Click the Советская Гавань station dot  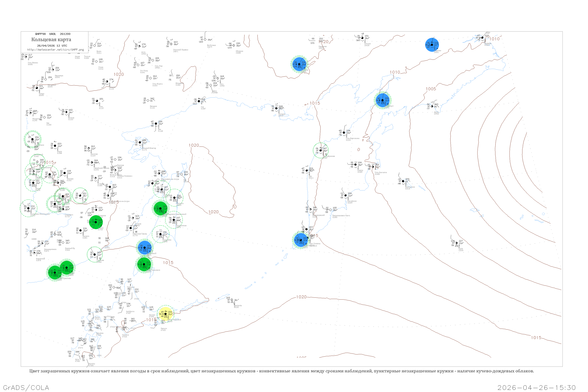(x=131, y=228)
